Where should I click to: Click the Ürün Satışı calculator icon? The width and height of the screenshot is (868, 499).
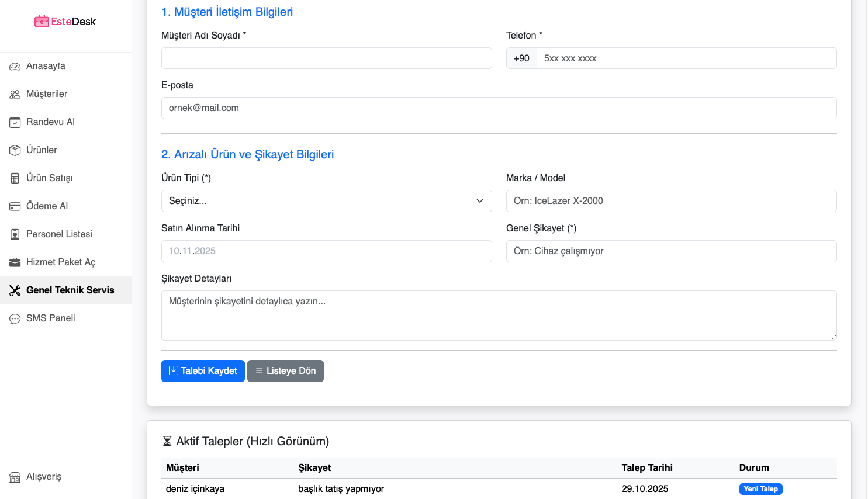[15, 179]
